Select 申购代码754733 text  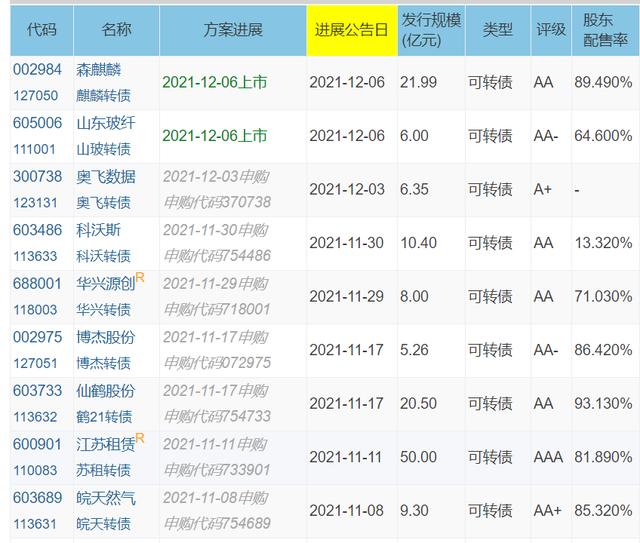coord(217,416)
